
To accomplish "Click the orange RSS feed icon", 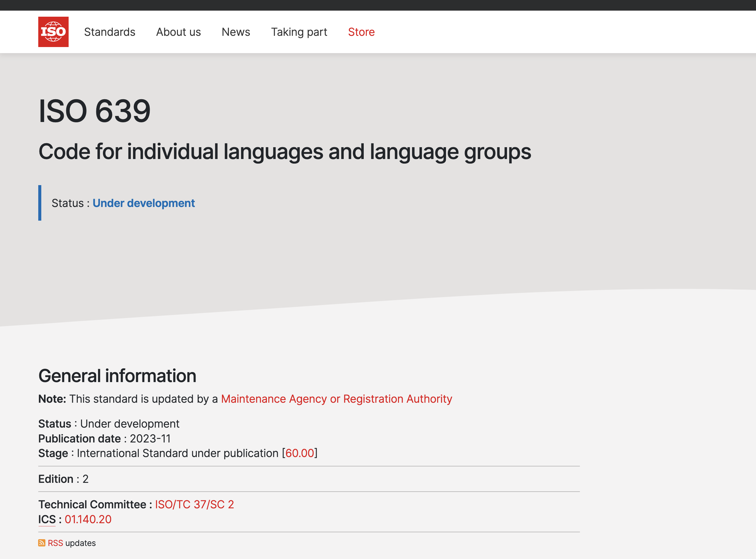I will point(42,543).
